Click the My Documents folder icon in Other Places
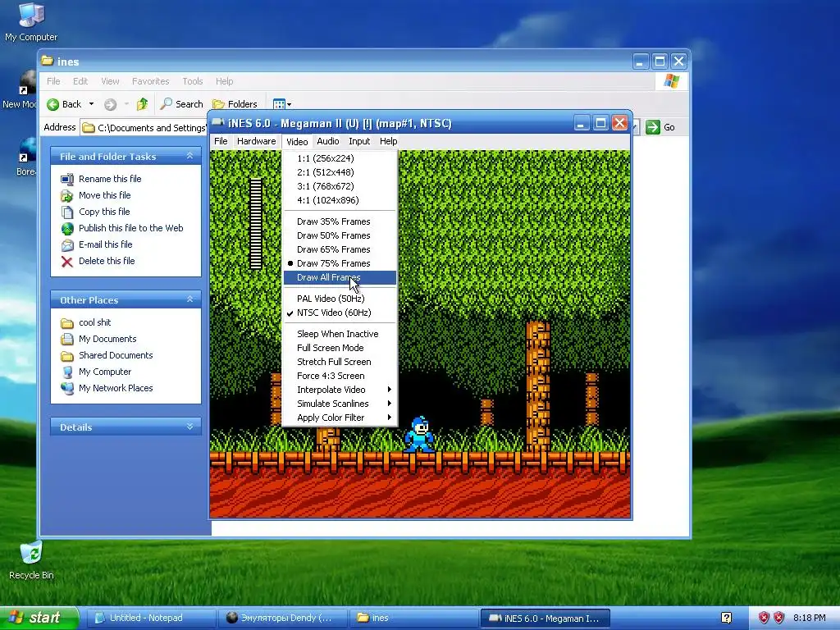The image size is (840, 630). pos(67,339)
